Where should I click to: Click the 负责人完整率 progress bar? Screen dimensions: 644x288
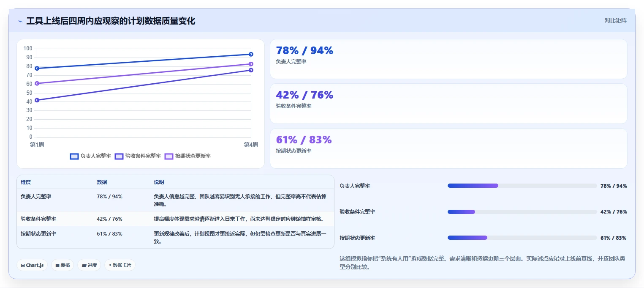(522, 186)
